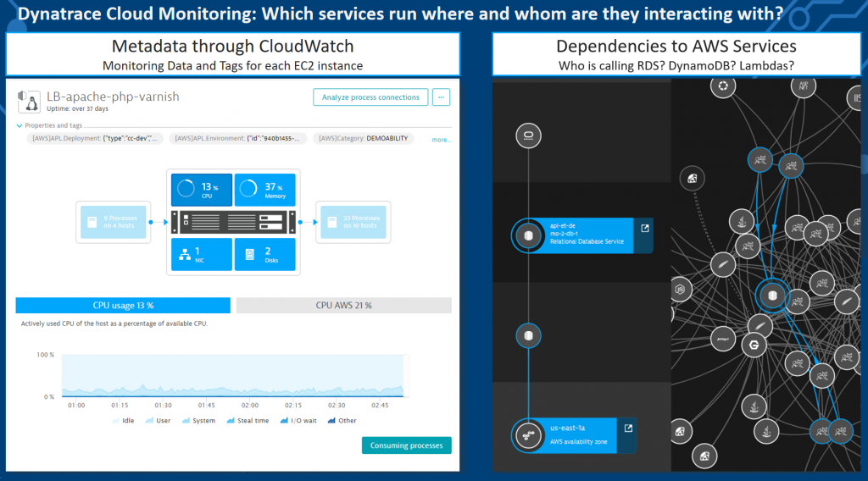868x481 pixels.
Task: Select the AWS APL.Deployment tag
Action: coord(95,138)
